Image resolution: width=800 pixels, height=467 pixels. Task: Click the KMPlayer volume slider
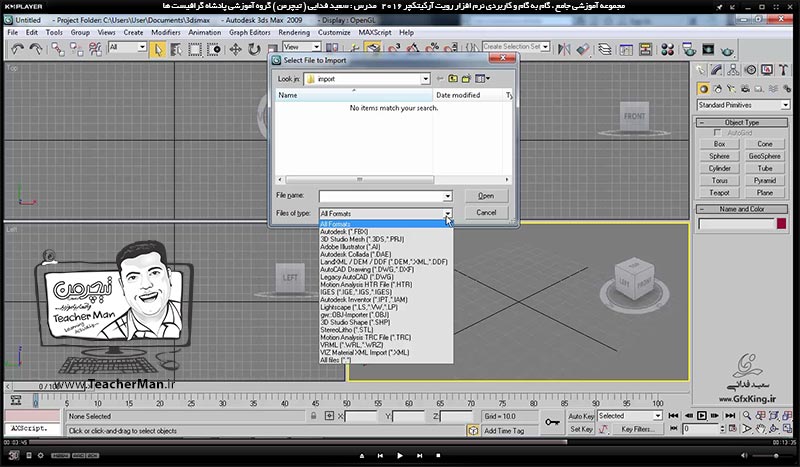click(x=771, y=455)
